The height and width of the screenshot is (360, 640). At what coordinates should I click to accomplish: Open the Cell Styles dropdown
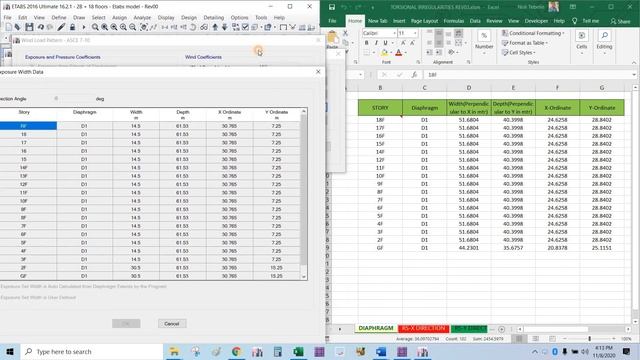click(x=518, y=53)
